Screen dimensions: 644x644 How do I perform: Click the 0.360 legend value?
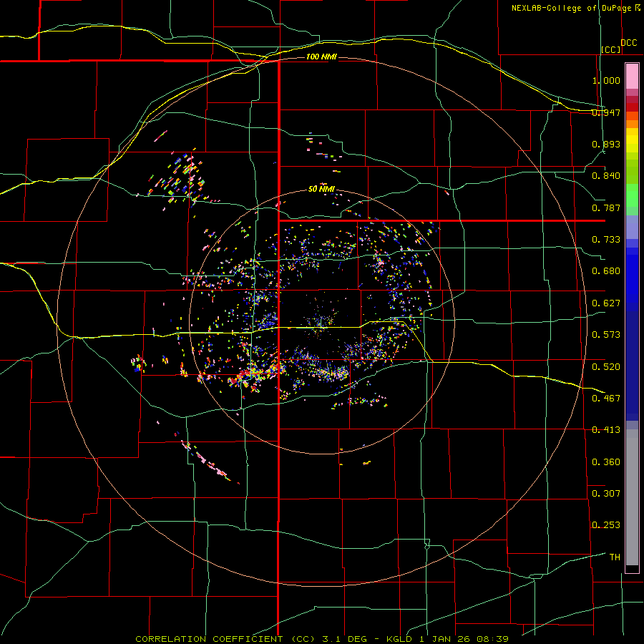tap(606, 462)
